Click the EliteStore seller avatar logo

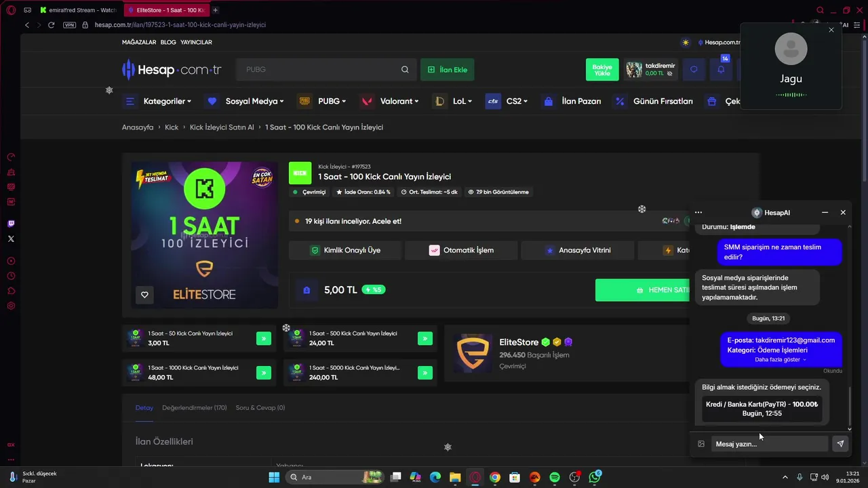click(x=473, y=353)
